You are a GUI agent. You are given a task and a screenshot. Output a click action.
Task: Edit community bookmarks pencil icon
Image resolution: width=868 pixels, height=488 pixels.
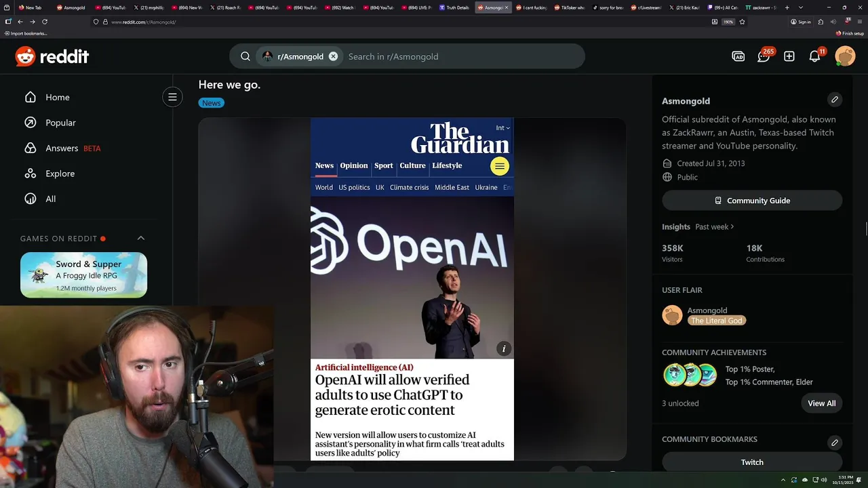pyautogui.click(x=835, y=443)
